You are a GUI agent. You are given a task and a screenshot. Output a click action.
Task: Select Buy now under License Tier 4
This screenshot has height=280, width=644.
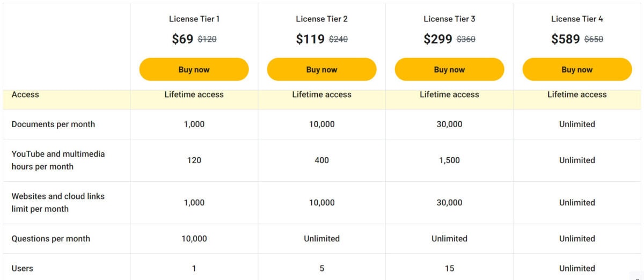577,70
